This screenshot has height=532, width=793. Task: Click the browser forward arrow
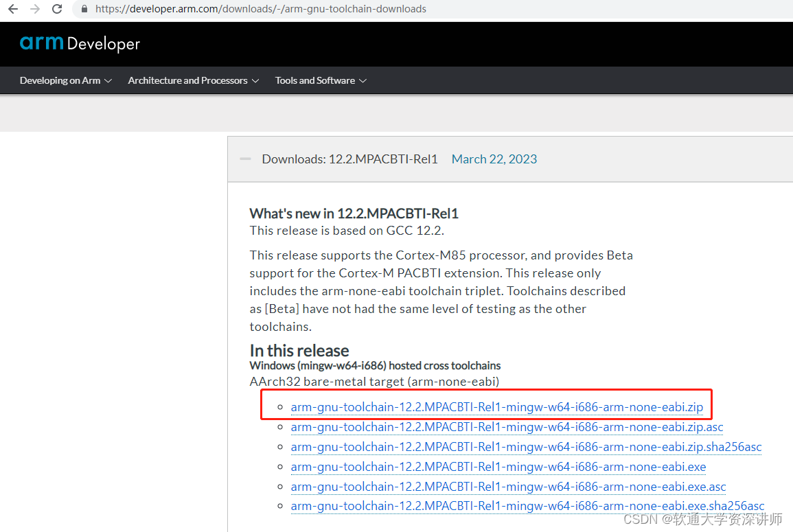pyautogui.click(x=35, y=9)
